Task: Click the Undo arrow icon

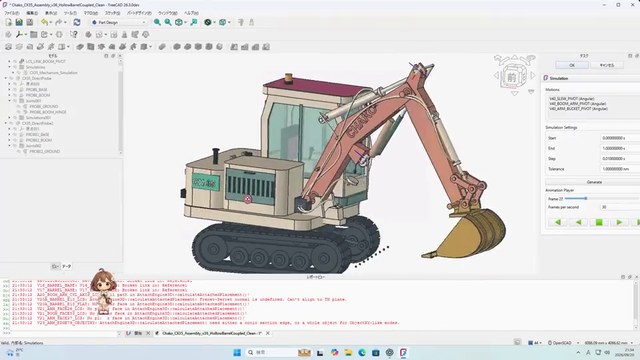Action: [44, 22]
